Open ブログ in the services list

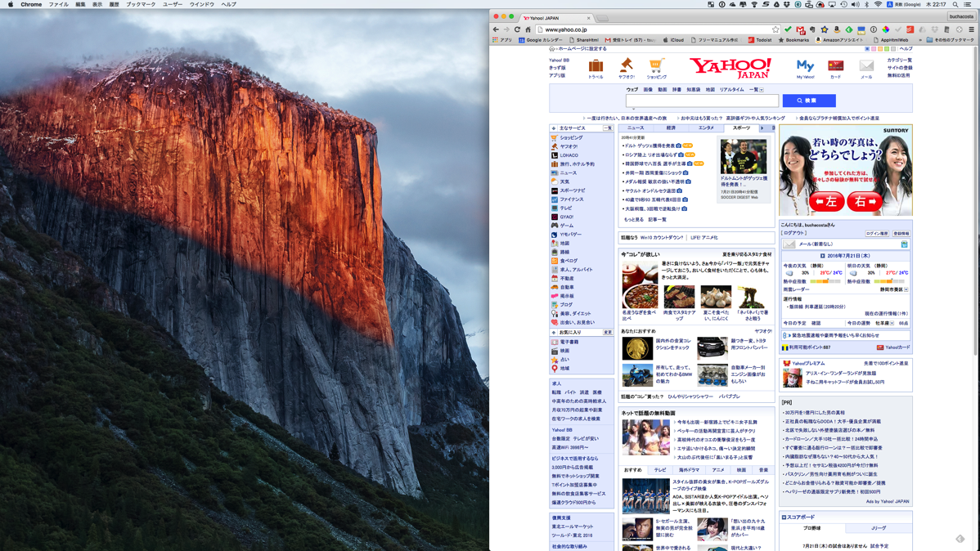[x=566, y=304]
